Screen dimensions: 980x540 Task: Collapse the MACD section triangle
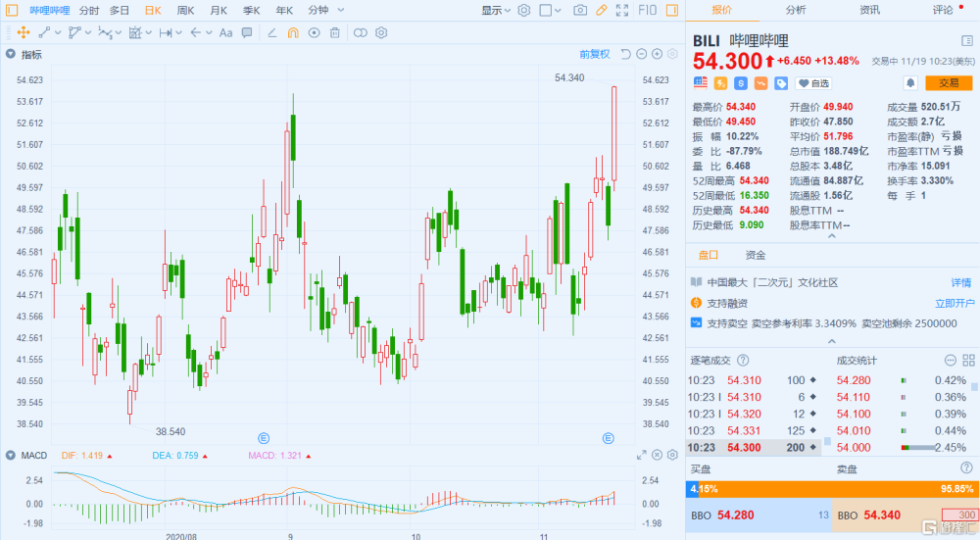pyautogui.click(x=10, y=455)
